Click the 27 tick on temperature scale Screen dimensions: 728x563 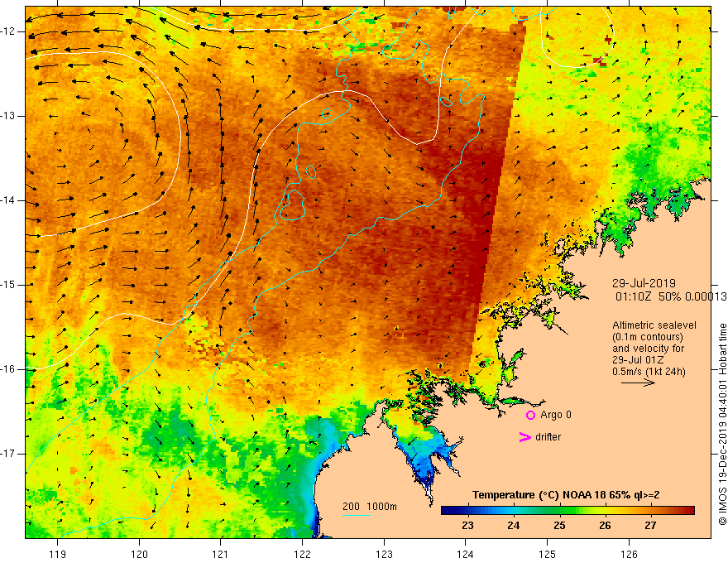[650, 526]
